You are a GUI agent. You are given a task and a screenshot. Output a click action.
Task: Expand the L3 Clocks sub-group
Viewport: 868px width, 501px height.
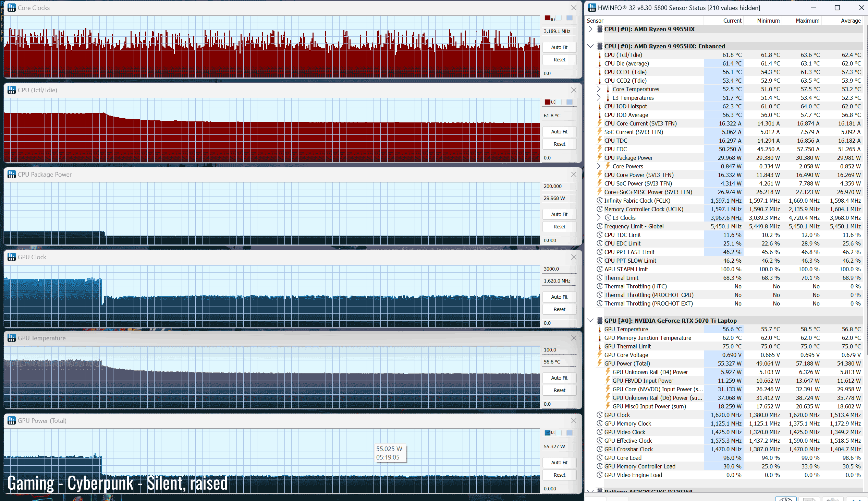tap(599, 217)
